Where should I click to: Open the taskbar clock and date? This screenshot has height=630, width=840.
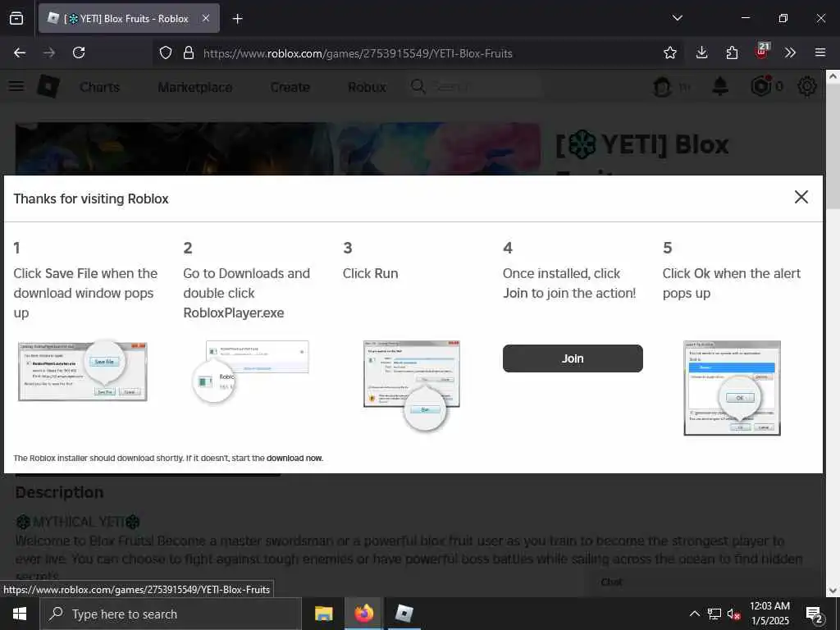coord(769,614)
